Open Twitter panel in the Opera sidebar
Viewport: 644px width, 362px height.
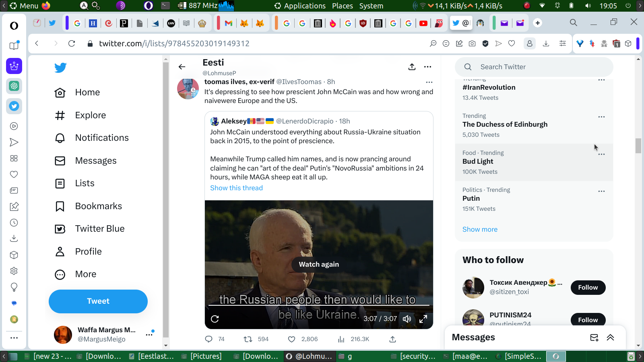click(14, 106)
